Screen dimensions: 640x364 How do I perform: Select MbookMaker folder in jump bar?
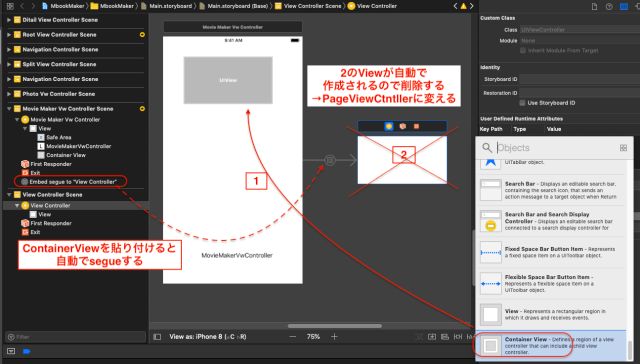(112, 6)
